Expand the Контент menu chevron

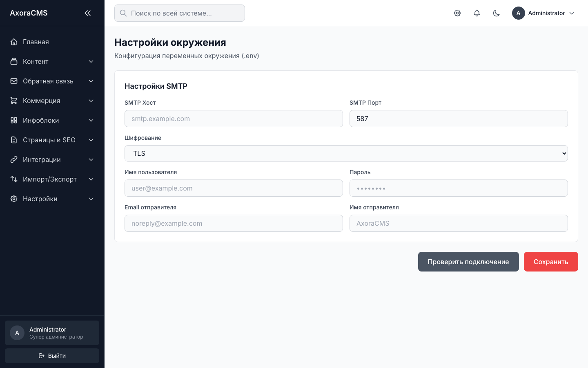click(x=91, y=61)
